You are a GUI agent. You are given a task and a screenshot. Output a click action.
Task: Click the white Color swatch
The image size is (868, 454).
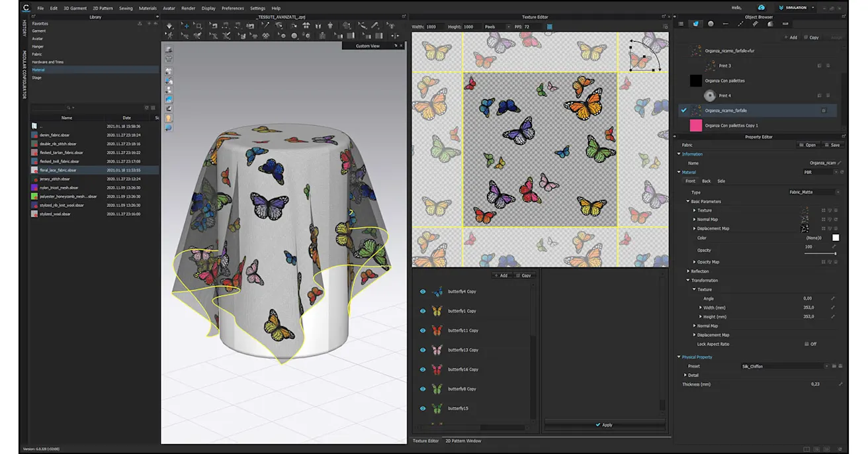pyautogui.click(x=836, y=238)
